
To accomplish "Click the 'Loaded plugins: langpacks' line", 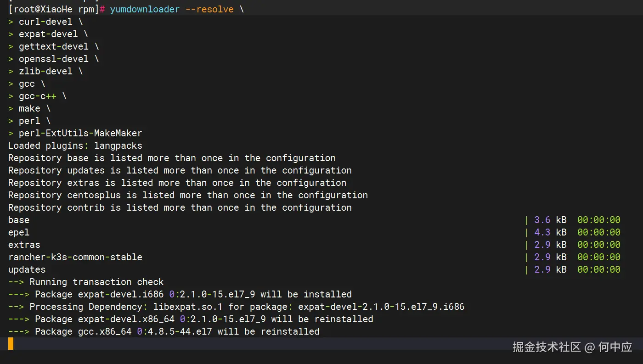I will tap(75, 146).
